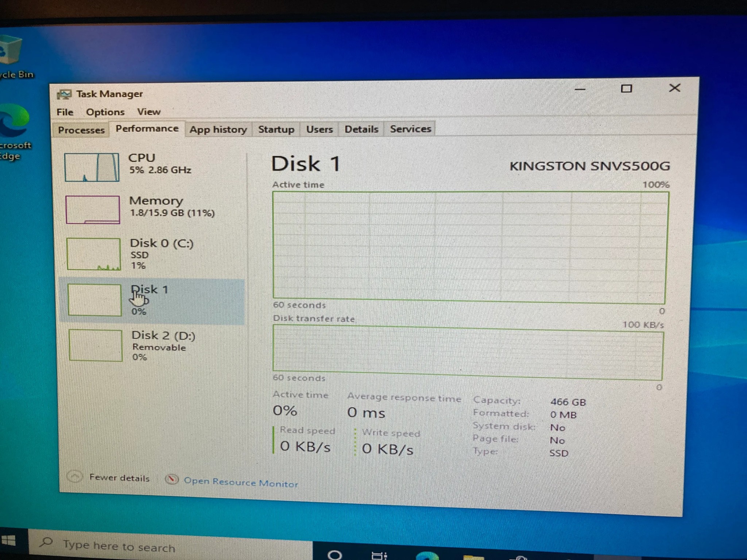Switch to the Processes tab
The image size is (747, 560).
point(81,130)
